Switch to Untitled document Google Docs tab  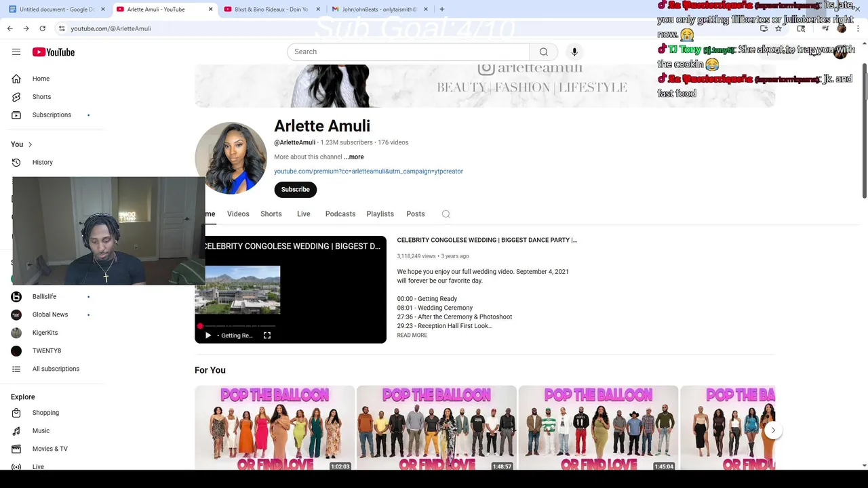click(58, 9)
